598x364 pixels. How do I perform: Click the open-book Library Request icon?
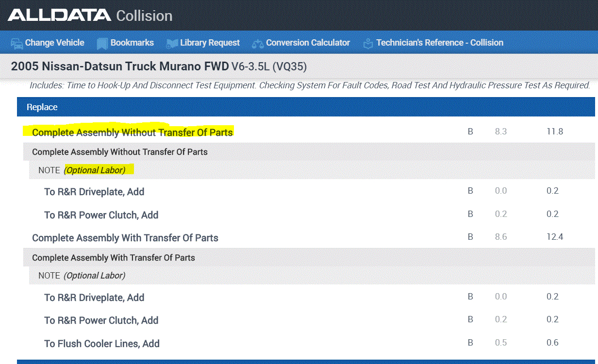172,43
